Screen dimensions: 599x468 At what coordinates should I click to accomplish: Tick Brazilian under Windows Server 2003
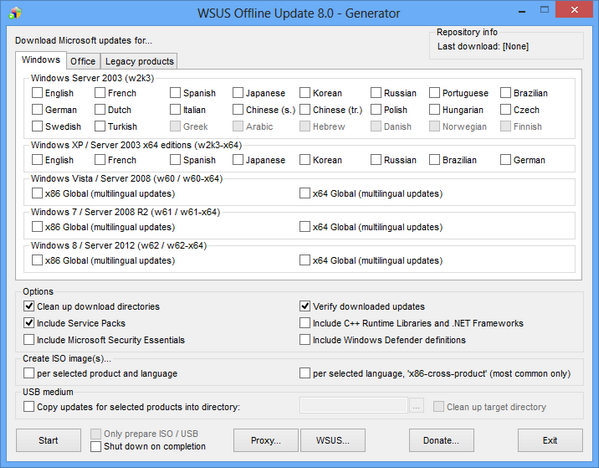click(x=505, y=93)
